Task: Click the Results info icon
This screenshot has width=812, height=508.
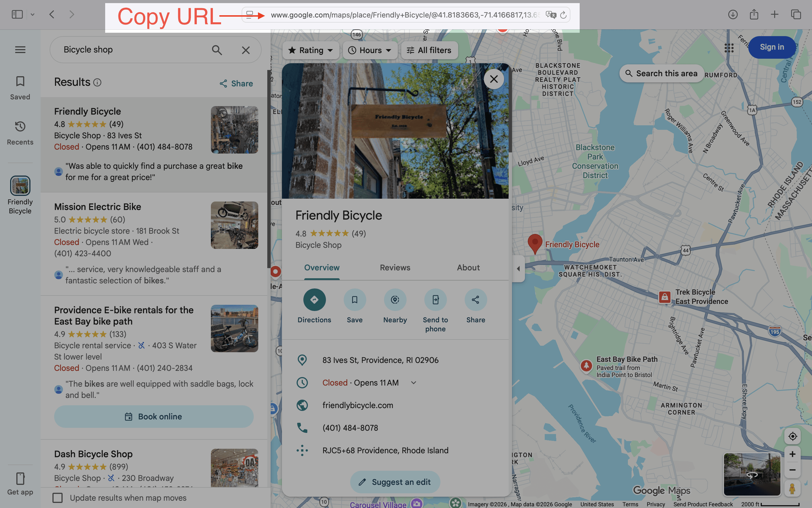Action: click(x=97, y=82)
